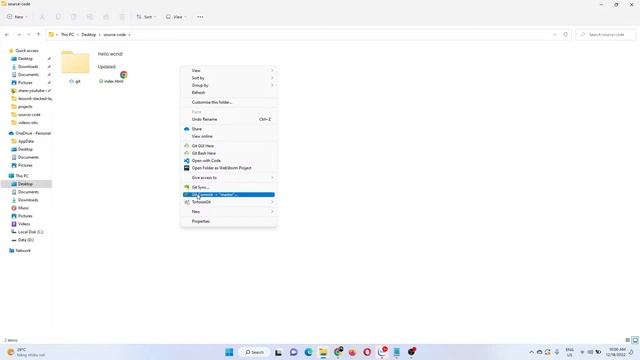Select This PC in navigation pane
Image resolution: width=640 pixels, height=360 pixels.
(x=22, y=176)
